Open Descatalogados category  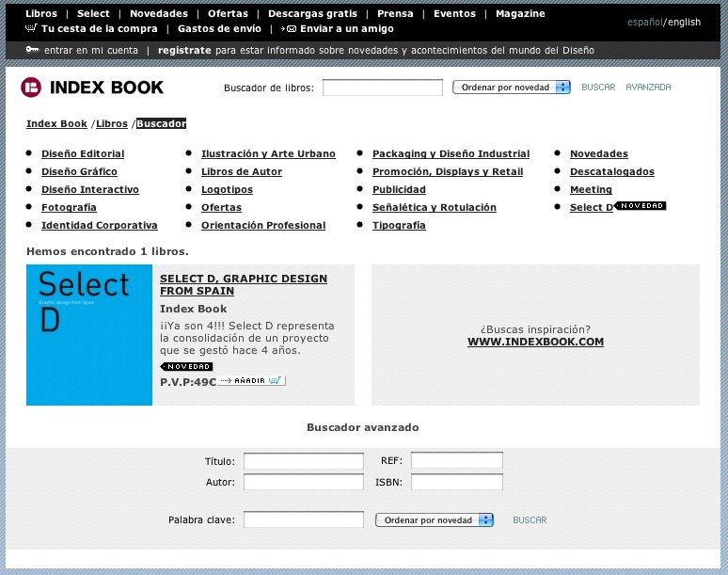click(612, 171)
